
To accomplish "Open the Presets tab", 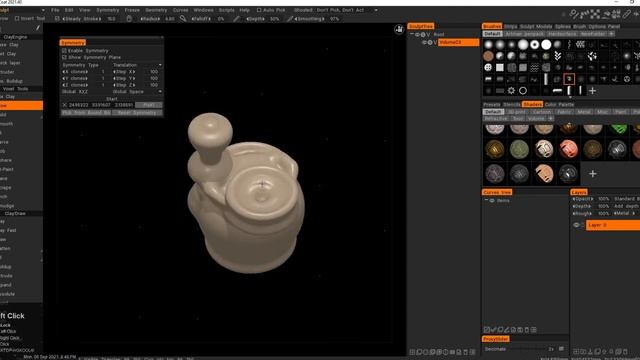I will coord(492,104).
